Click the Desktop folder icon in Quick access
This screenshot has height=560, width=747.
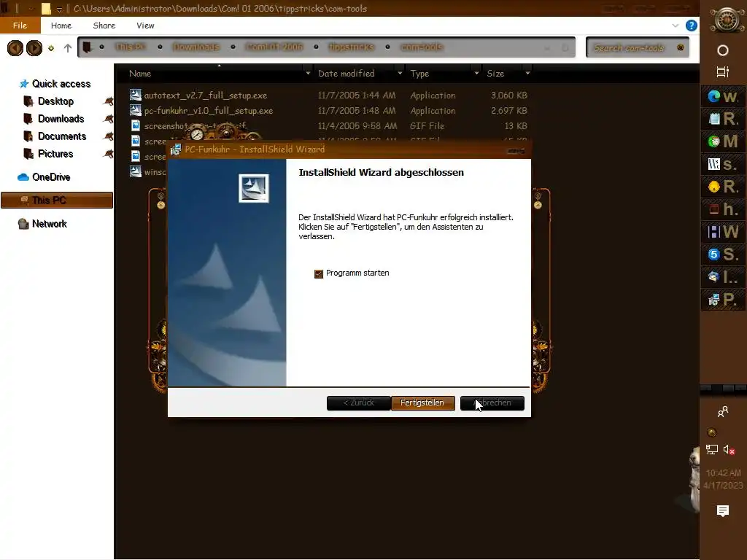[x=28, y=101]
